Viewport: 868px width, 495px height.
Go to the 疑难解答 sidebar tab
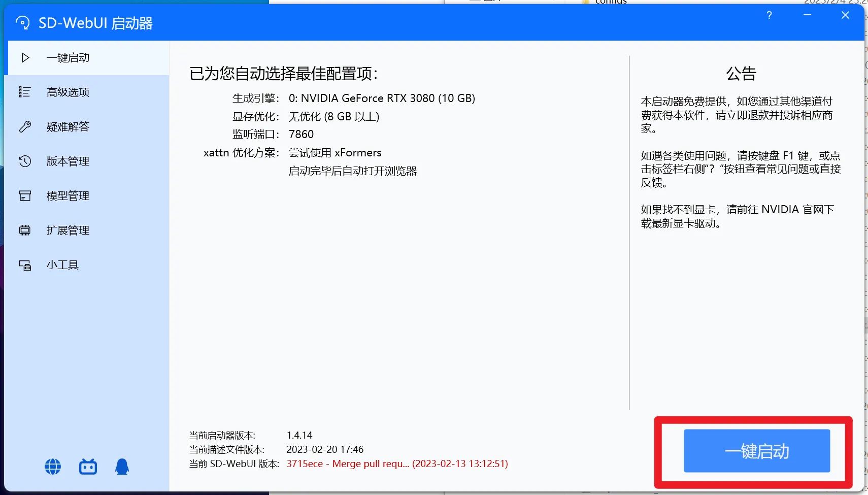(x=87, y=126)
